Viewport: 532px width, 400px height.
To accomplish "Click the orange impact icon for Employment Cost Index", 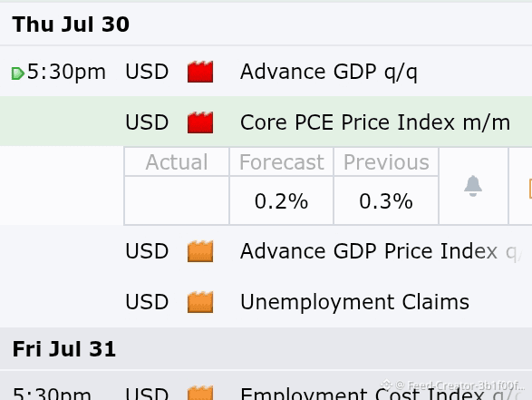I will coord(200,393).
